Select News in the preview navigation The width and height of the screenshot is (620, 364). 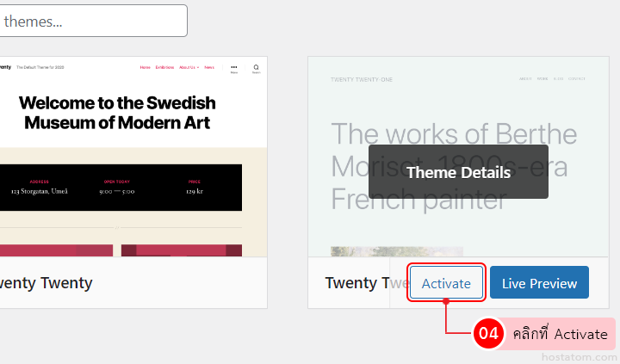click(x=209, y=67)
